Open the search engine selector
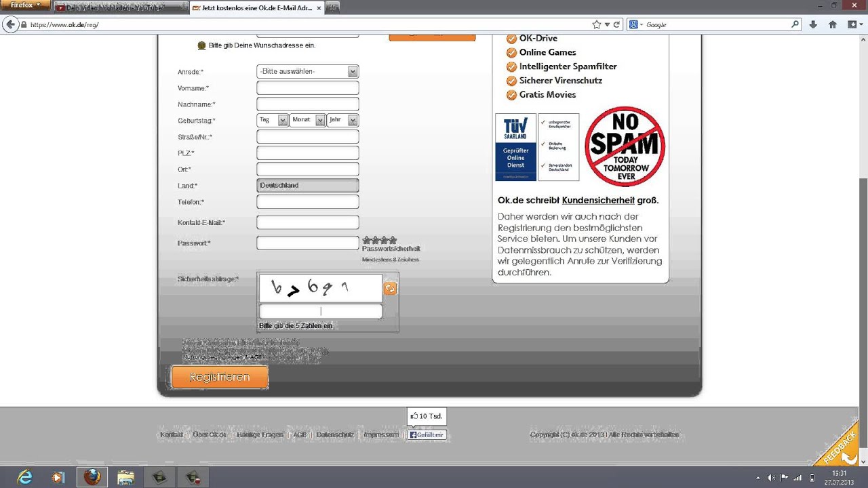The image size is (868, 488). [x=636, y=24]
